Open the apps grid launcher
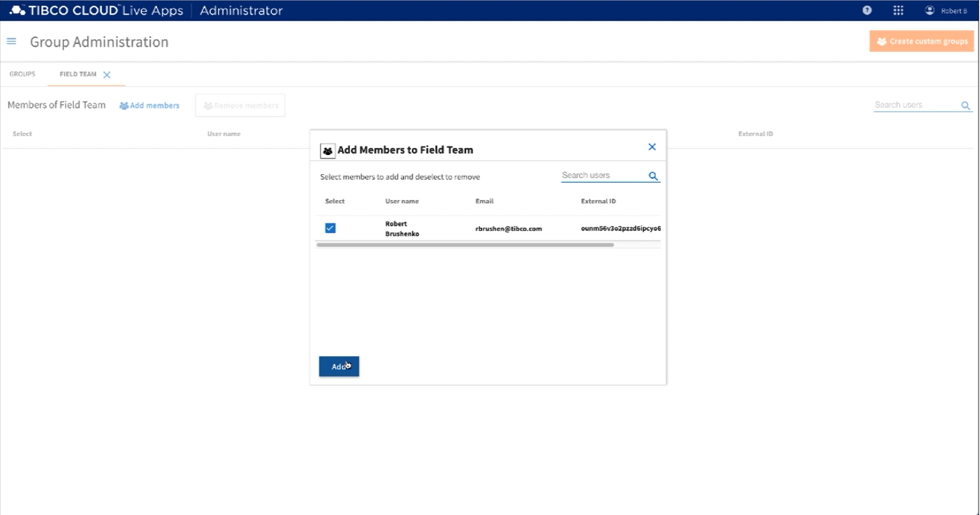This screenshot has height=515, width=980. pyautogui.click(x=898, y=10)
